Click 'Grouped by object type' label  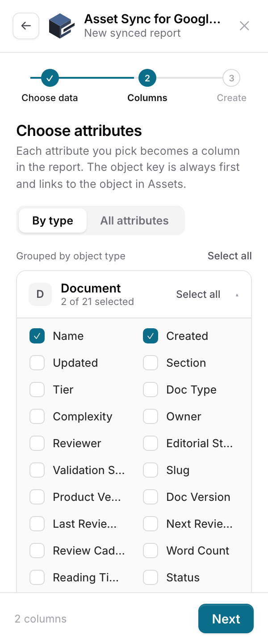point(71,256)
